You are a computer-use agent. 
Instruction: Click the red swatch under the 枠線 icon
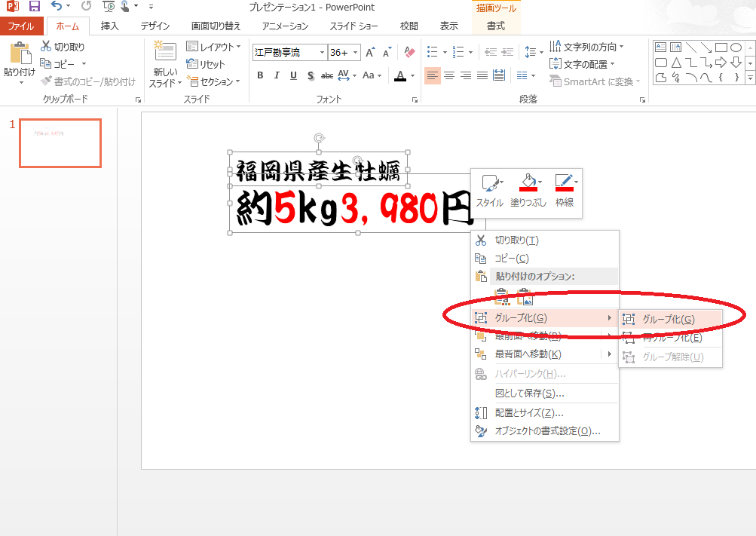pyautogui.click(x=565, y=189)
